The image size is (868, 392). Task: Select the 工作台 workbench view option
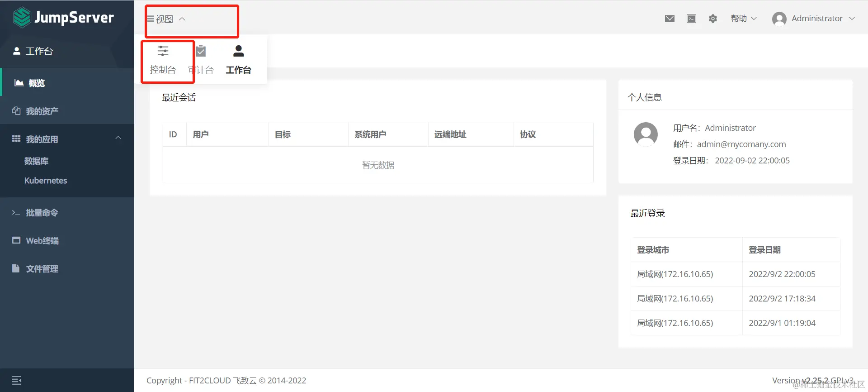(238, 59)
